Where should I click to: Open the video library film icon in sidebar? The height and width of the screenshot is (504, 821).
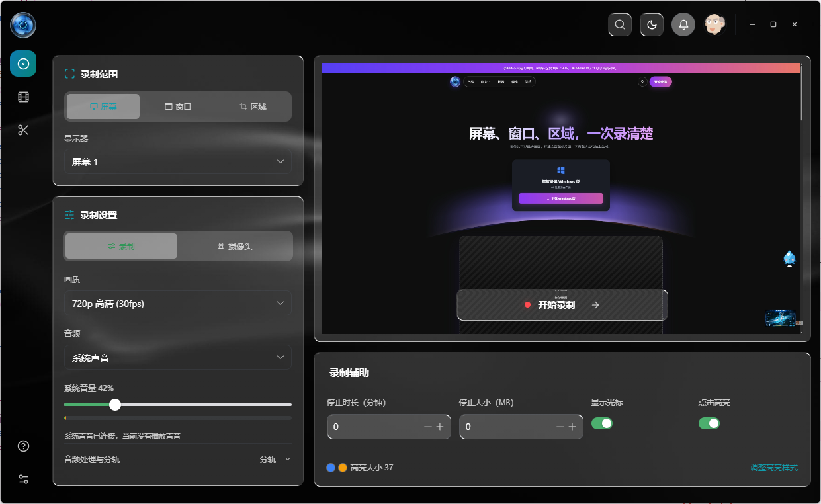click(x=23, y=97)
